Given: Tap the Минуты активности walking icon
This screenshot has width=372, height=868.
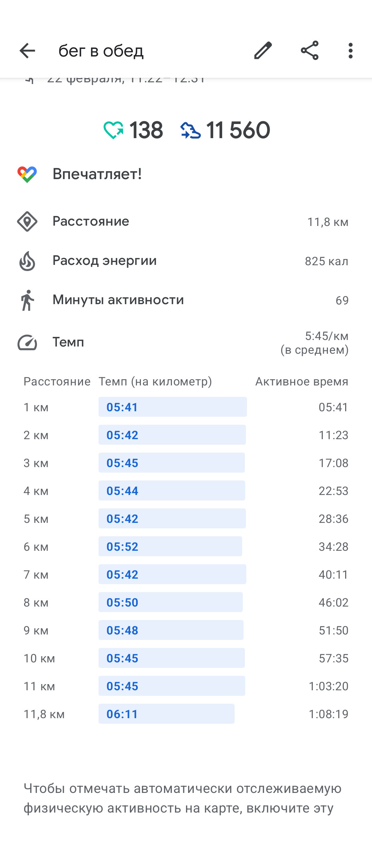Looking at the screenshot, I should [x=27, y=300].
